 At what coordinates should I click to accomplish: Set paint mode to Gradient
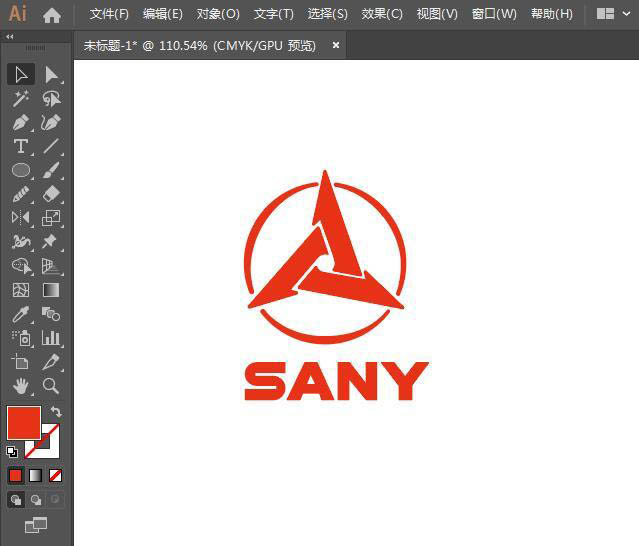pyautogui.click(x=35, y=476)
